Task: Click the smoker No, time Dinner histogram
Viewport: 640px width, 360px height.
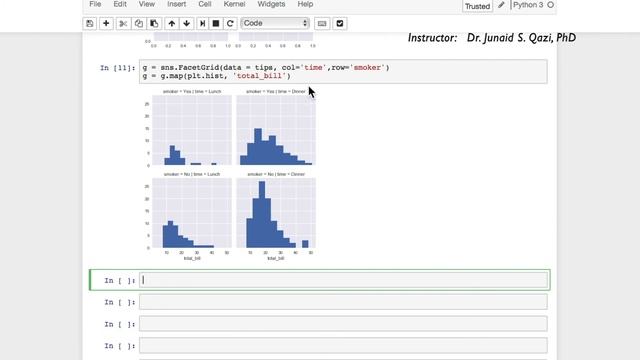Action: [276, 213]
